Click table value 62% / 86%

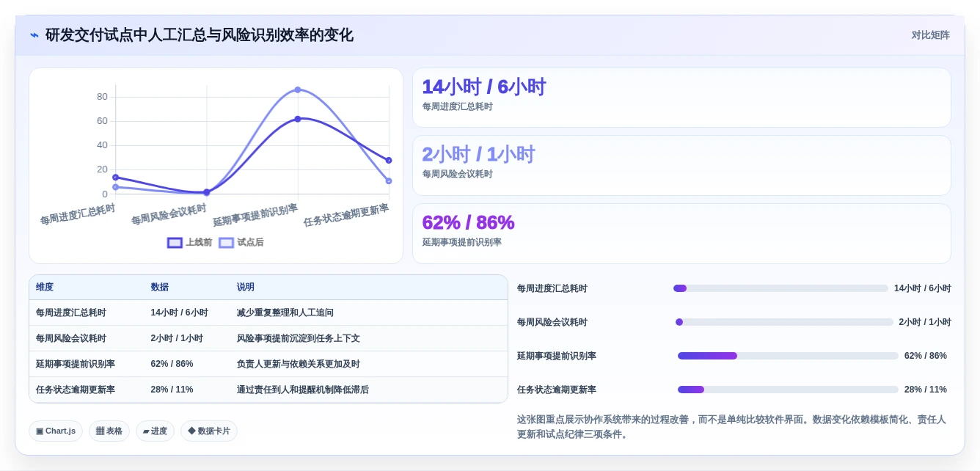172,364
